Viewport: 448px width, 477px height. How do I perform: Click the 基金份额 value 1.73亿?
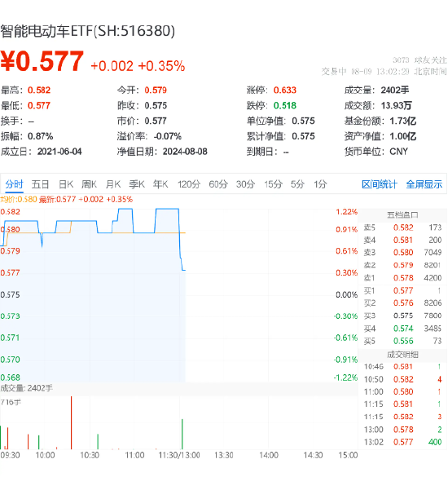(402, 121)
